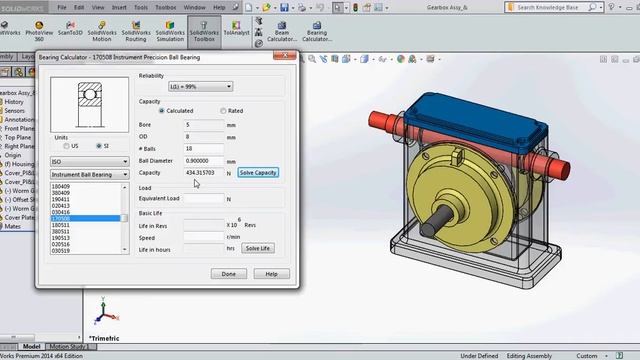Open the Insert menu
The height and width of the screenshot is (360, 640).
pos(119,7)
